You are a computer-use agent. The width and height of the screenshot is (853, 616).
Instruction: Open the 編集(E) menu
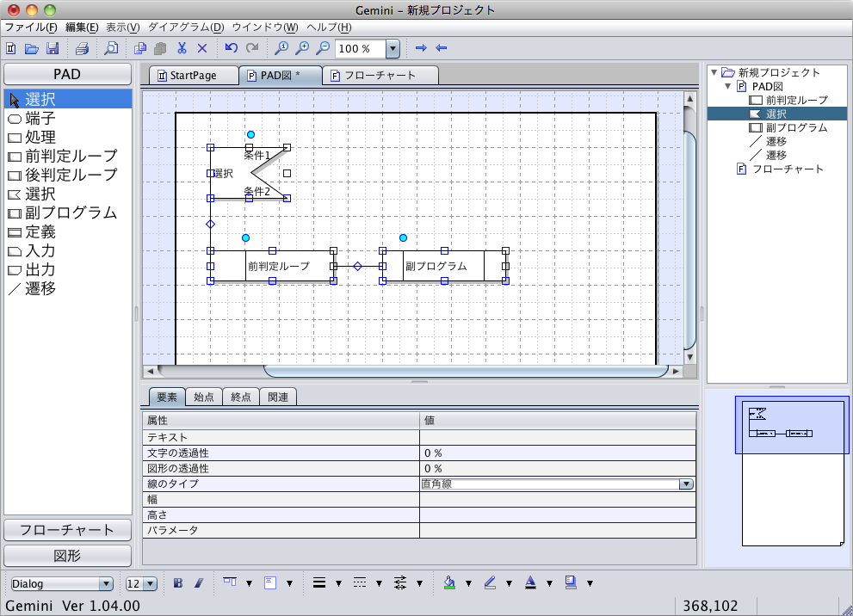pyautogui.click(x=82, y=28)
